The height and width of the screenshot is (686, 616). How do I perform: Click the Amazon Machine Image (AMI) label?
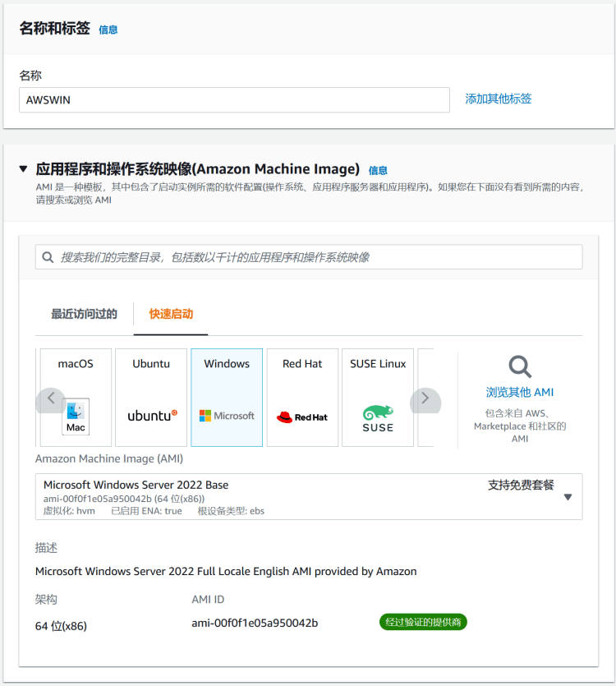click(109, 458)
